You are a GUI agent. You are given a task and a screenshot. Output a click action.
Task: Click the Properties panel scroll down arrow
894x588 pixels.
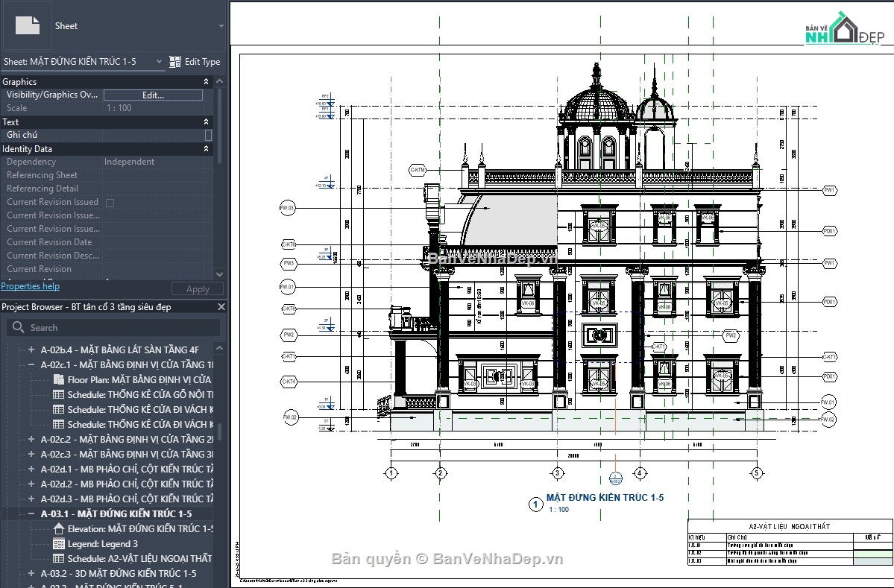coord(219,274)
